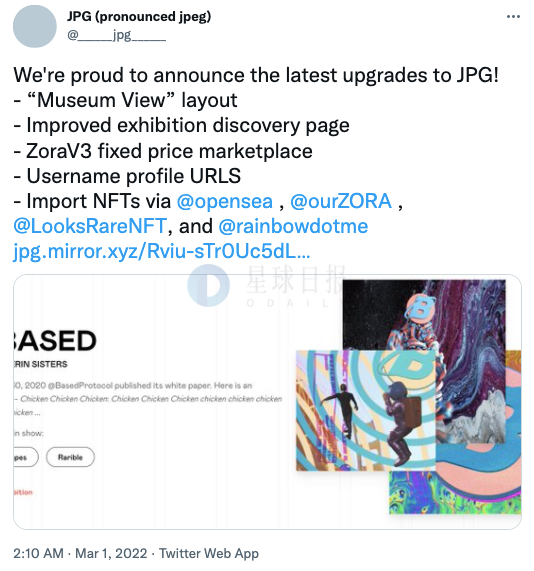This screenshot has width=534, height=571.
Task: Click the @BasedProtocol description text
Action: click(x=133, y=385)
